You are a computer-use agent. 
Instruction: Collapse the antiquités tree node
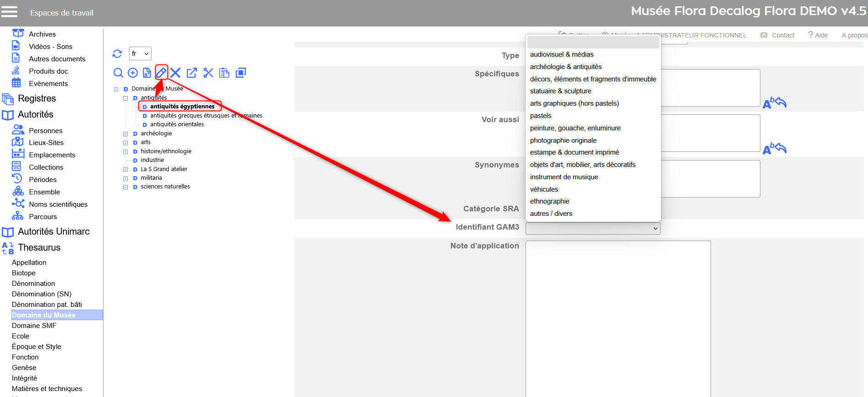(x=125, y=98)
